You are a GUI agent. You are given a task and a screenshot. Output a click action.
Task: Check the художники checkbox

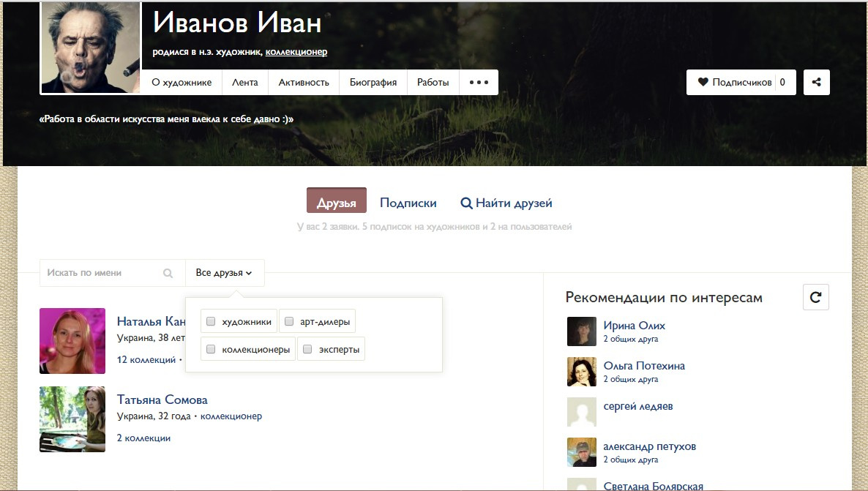211,321
